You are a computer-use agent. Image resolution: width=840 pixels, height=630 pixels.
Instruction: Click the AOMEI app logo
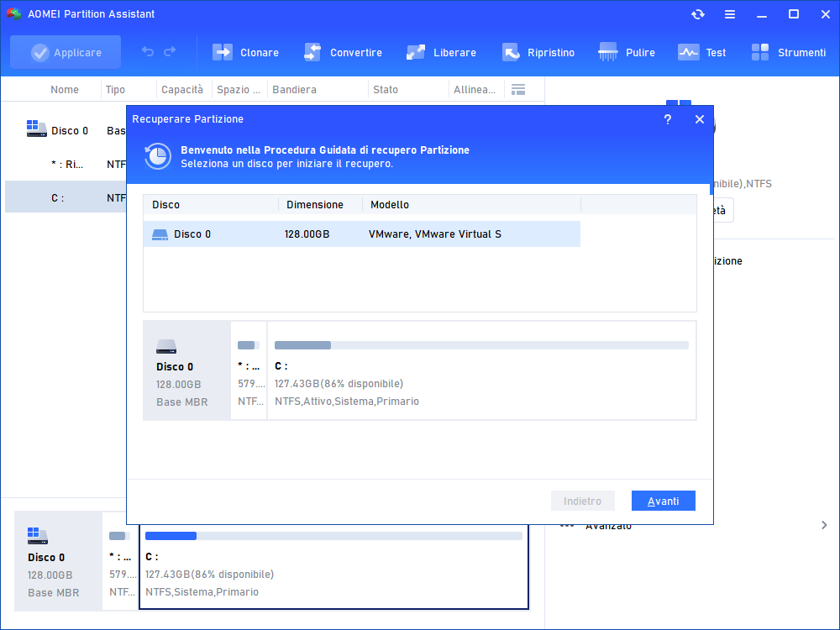(x=14, y=14)
